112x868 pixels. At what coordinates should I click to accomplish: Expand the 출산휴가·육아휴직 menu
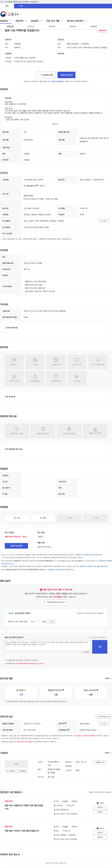click(77, 21)
